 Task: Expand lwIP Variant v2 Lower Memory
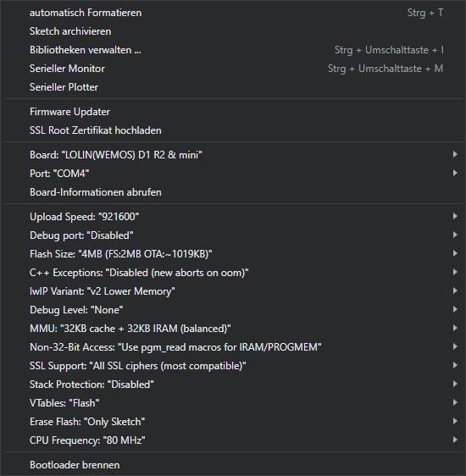tap(233, 291)
